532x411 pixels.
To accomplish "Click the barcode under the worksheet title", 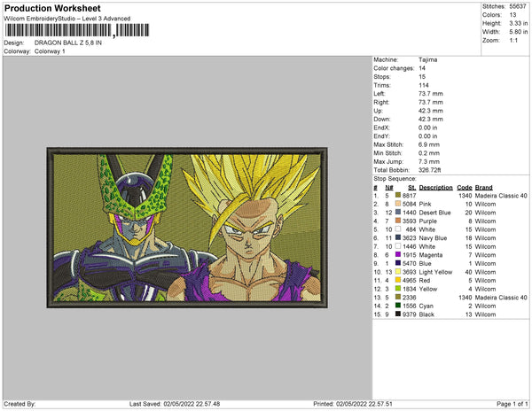I will coord(76,30).
